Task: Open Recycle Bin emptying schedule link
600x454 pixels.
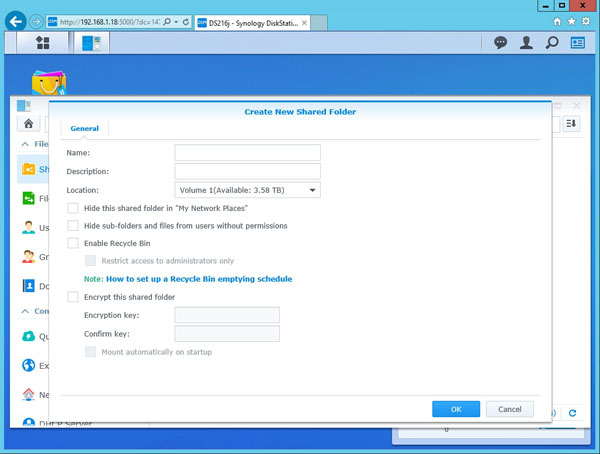Action: coord(199,279)
